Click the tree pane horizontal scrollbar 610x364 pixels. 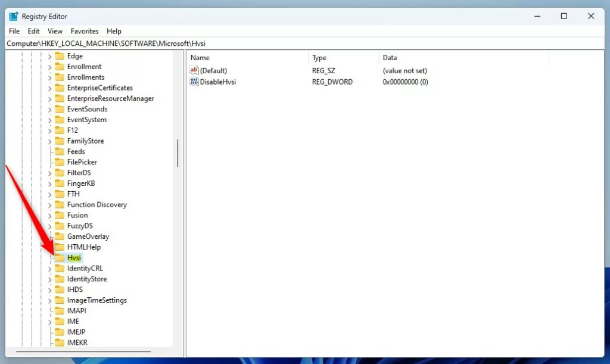[x=83, y=351]
